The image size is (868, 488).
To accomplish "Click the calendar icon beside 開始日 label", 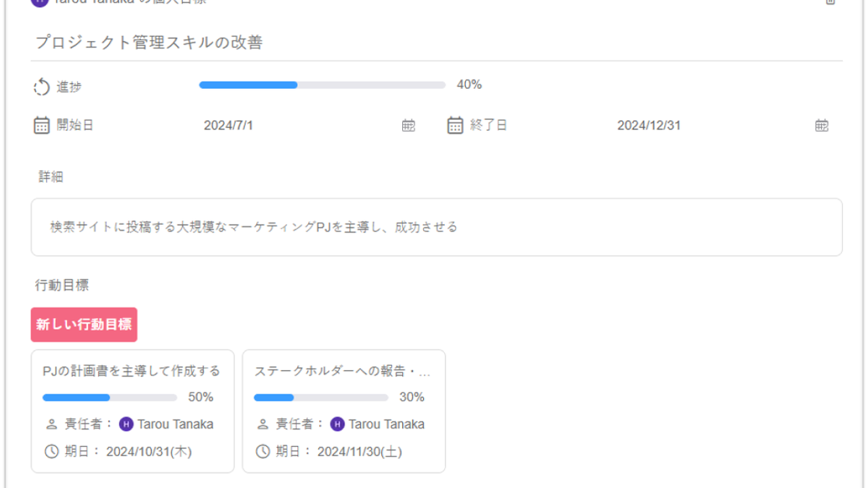I will (x=42, y=125).
